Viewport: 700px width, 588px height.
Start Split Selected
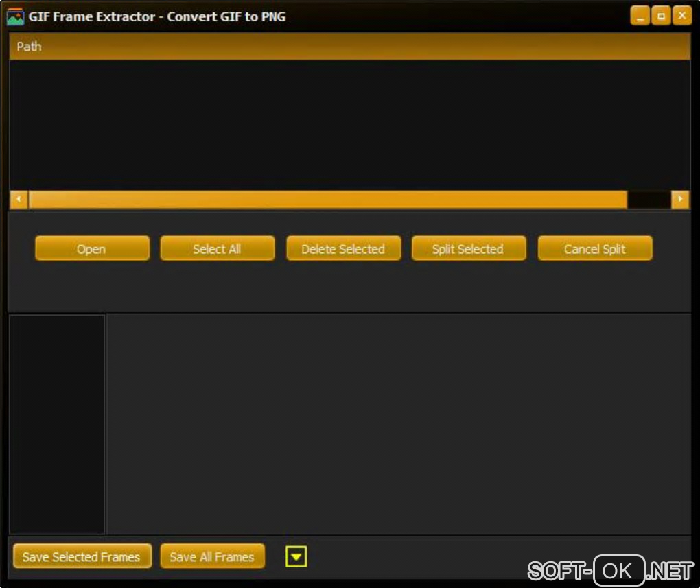[x=469, y=248]
